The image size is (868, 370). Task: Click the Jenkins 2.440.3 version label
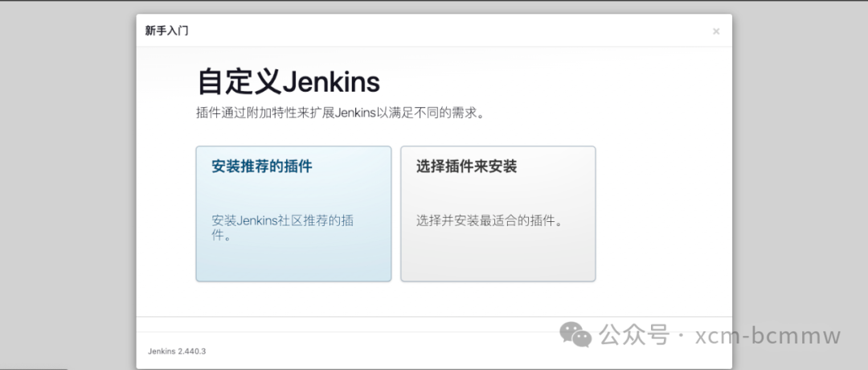pyautogui.click(x=177, y=351)
